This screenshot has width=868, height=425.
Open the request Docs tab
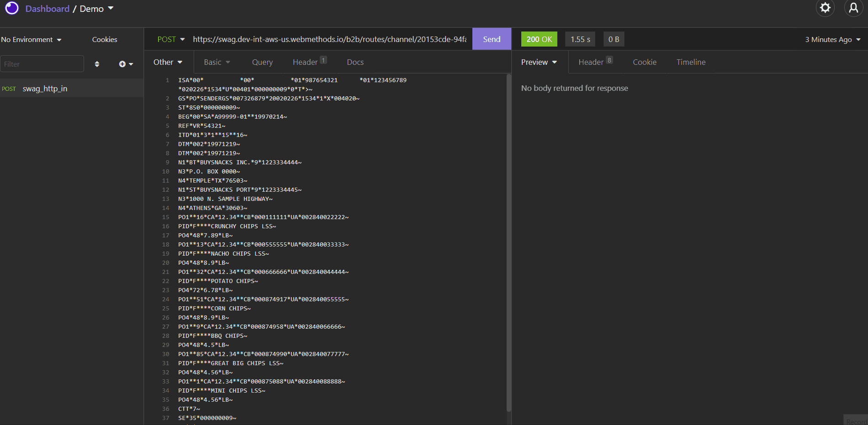click(x=355, y=62)
